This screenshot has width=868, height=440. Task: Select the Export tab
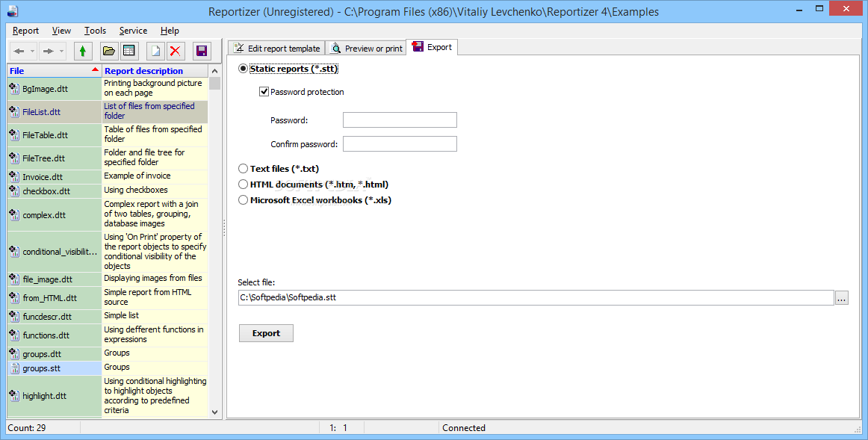(x=433, y=47)
